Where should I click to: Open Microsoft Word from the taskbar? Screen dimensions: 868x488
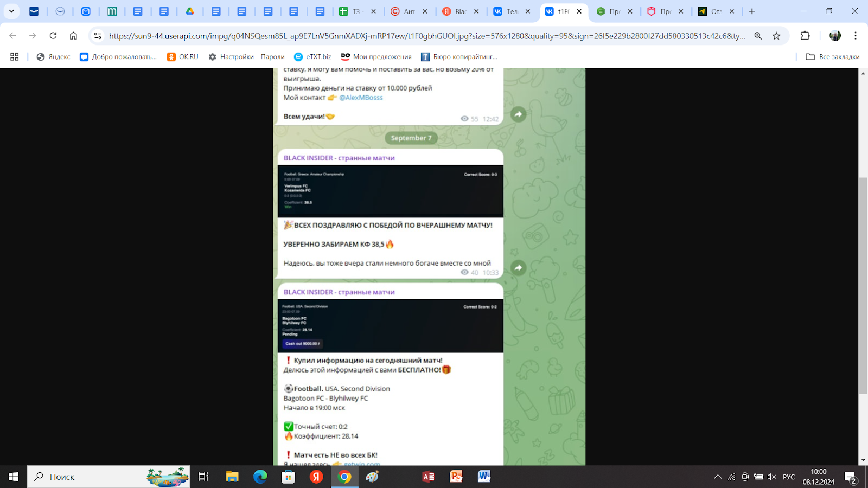coord(484,477)
